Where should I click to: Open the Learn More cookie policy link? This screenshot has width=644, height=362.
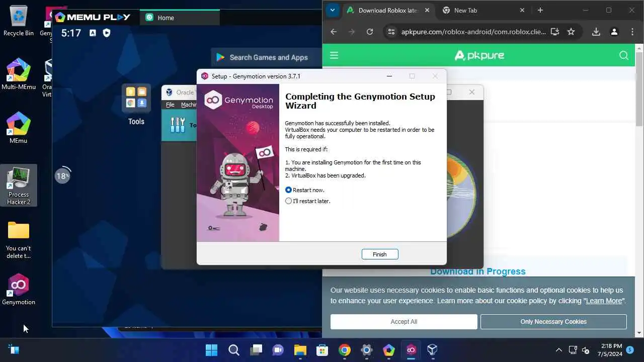(x=604, y=301)
